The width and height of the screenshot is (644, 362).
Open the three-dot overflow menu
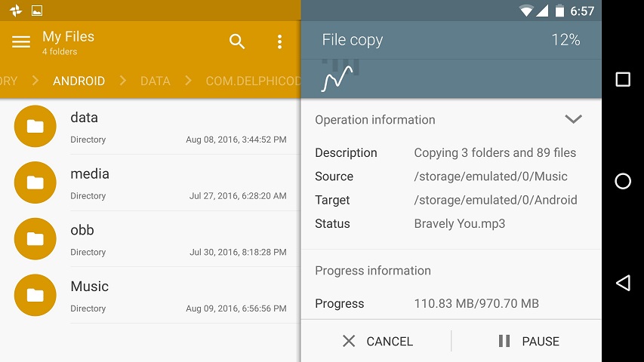point(279,42)
